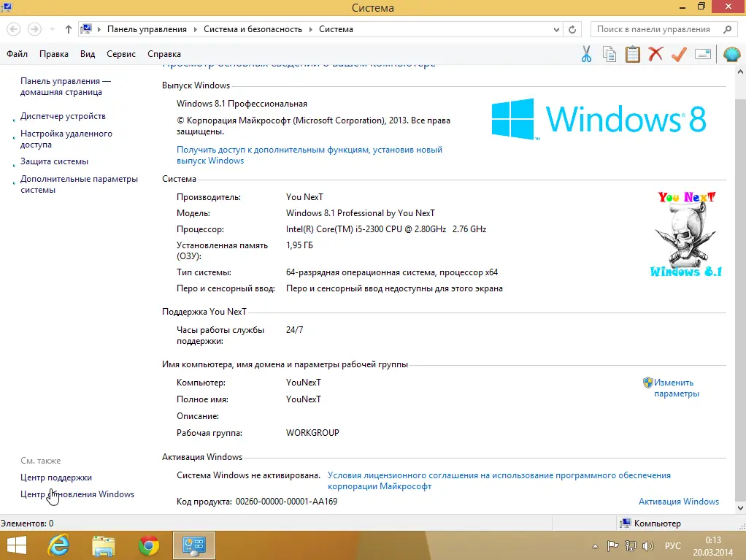Click the Панель управления breadcrumb
This screenshot has height=560, width=746.
[x=147, y=29]
